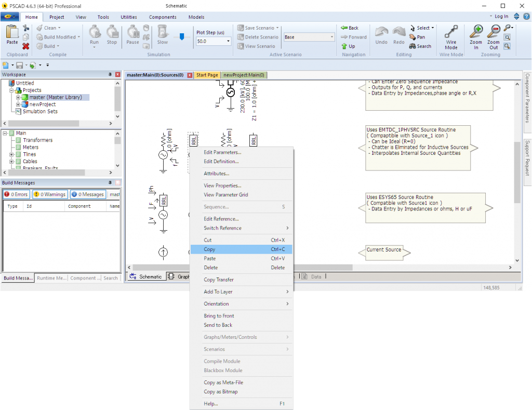Toggle the 0 Errors filter
Viewport: 532px width, 410px height.
[16, 194]
